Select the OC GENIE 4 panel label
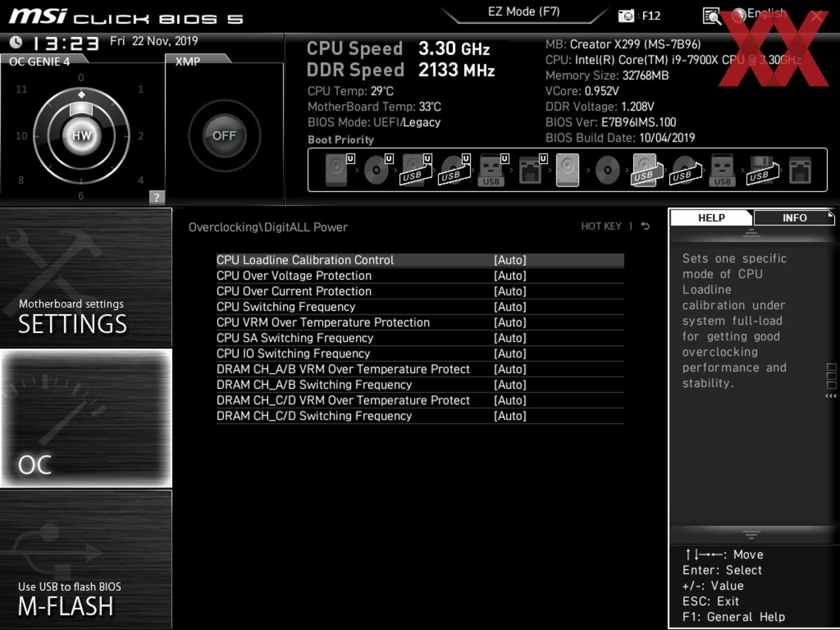The height and width of the screenshot is (630, 840). click(40, 61)
